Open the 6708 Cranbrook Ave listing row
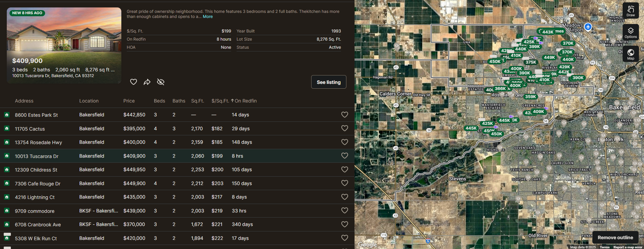This screenshot has height=249, width=644. tap(177, 224)
